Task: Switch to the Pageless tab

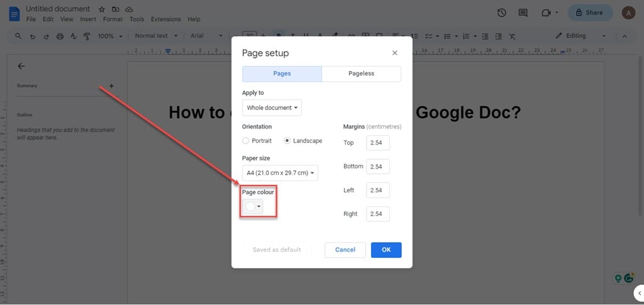Action: click(362, 74)
